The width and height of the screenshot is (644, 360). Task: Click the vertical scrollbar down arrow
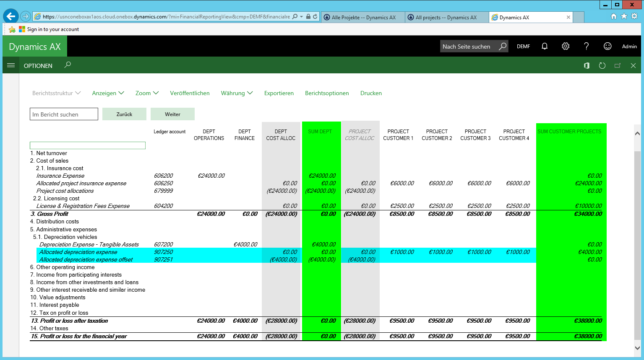point(637,348)
